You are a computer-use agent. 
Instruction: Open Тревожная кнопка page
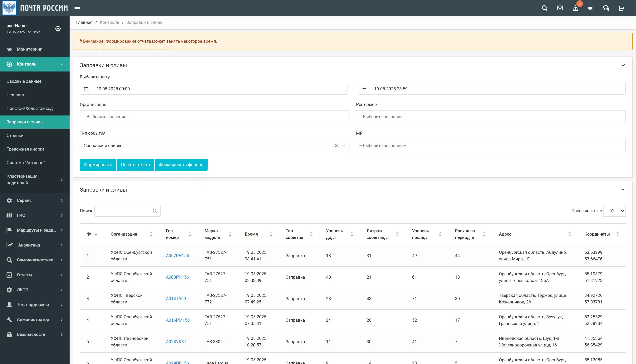pos(25,149)
